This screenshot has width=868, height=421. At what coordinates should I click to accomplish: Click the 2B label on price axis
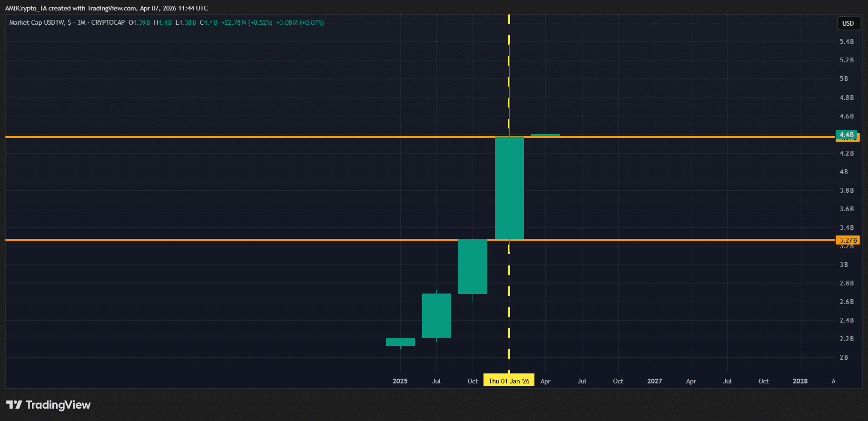pos(844,357)
